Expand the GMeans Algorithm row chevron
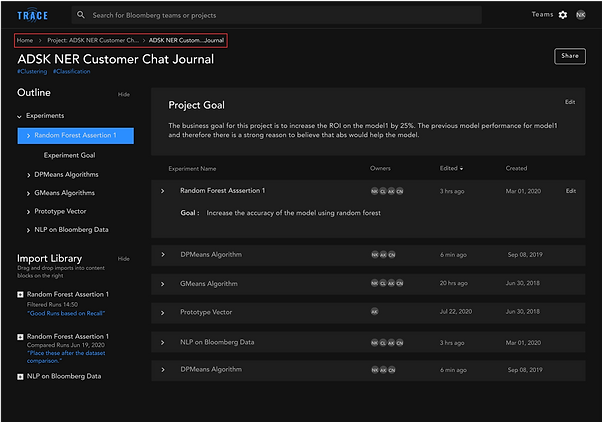Screen dimensions: 602x422 (x=162, y=284)
